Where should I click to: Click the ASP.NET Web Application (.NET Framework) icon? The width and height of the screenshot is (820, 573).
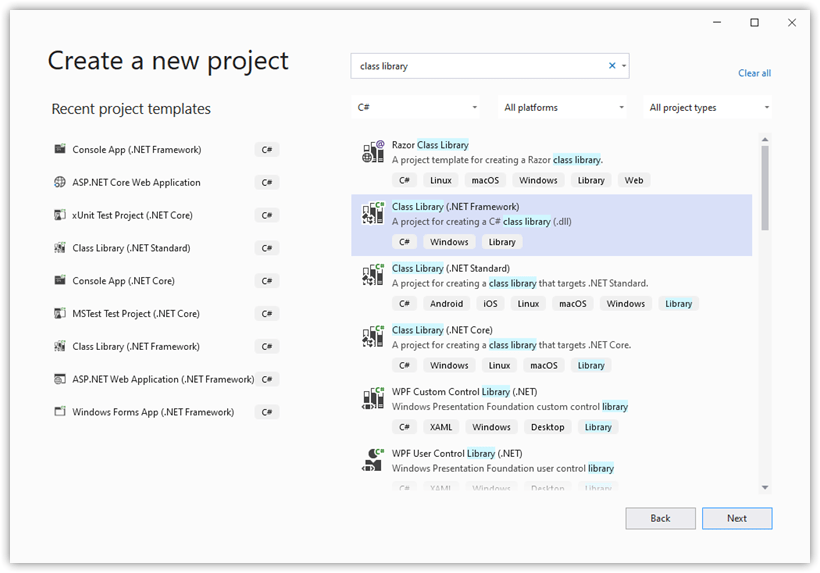click(60, 379)
